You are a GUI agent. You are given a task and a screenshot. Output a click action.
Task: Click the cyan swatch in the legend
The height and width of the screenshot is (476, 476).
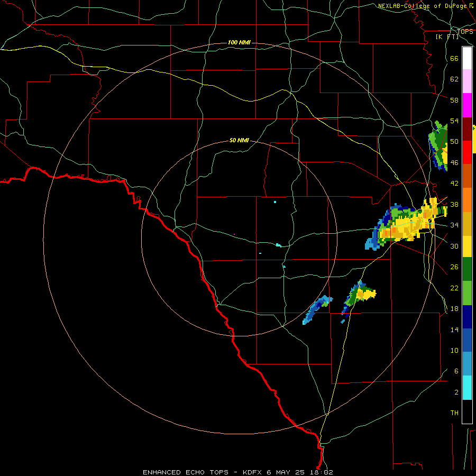tap(467, 388)
